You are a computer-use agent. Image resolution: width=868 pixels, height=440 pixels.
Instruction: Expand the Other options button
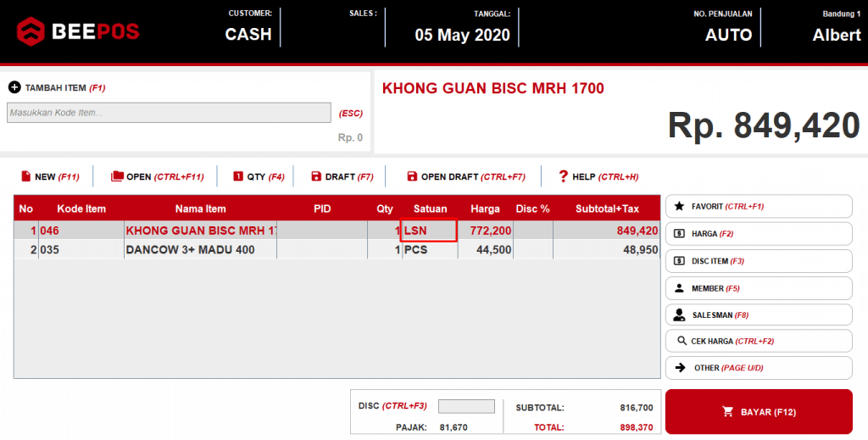point(758,368)
